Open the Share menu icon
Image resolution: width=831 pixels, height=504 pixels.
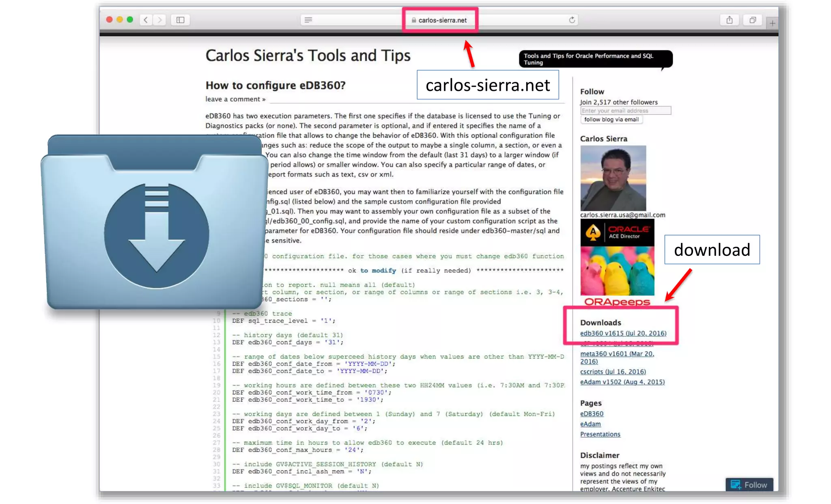tap(729, 20)
